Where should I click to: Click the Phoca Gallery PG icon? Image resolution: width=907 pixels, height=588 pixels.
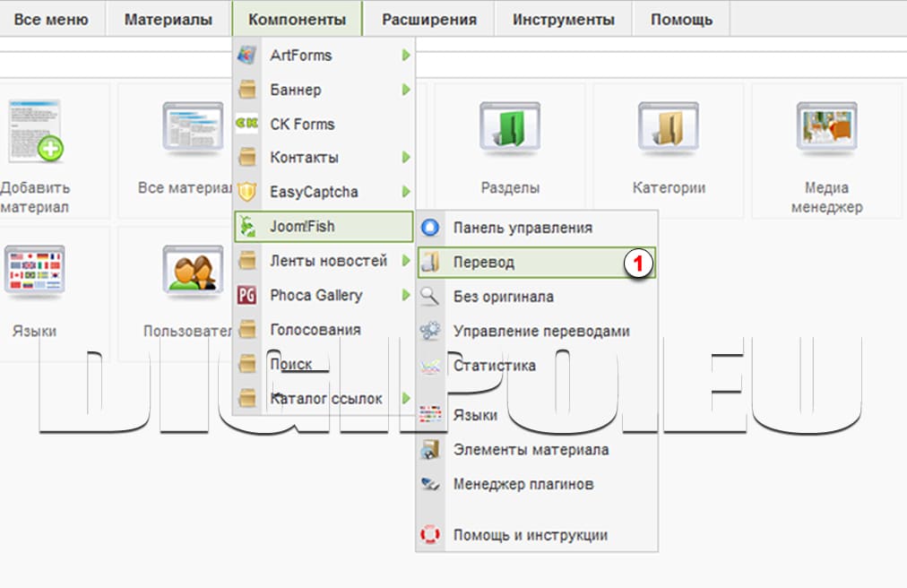tap(248, 295)
